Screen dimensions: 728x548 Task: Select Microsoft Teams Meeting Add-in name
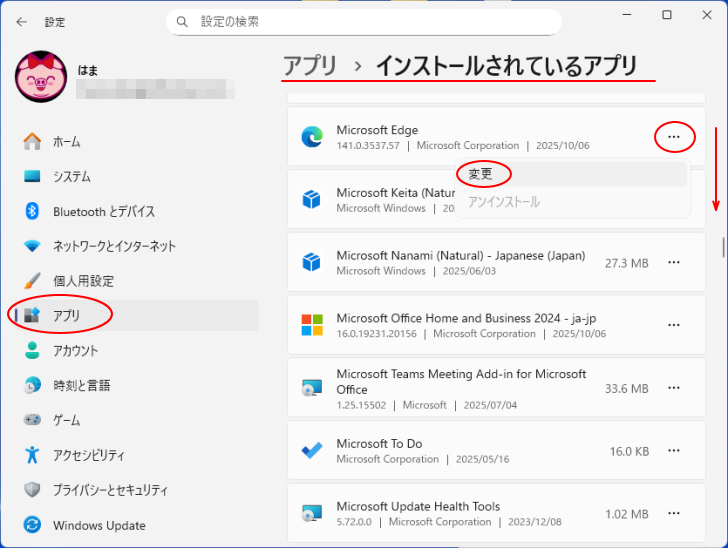pyautogui.click(x=461, y=381)
